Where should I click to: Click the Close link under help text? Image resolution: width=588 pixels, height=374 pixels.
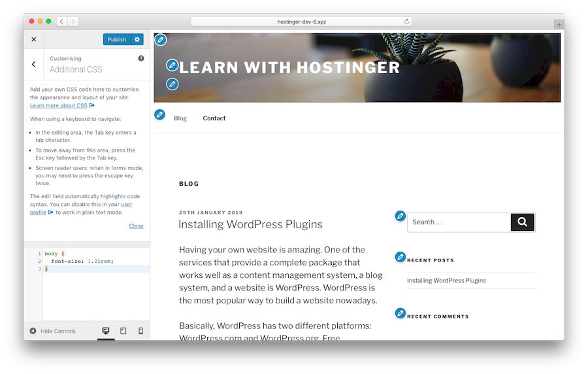click(136, 226)
